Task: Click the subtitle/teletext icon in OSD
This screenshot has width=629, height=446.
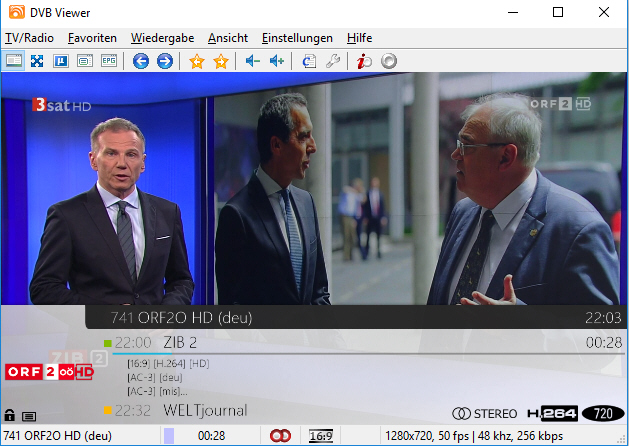Action: pos(29,417)
